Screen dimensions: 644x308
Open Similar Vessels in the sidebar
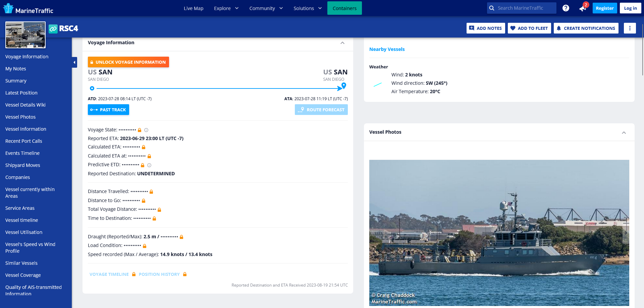(21, 263)
